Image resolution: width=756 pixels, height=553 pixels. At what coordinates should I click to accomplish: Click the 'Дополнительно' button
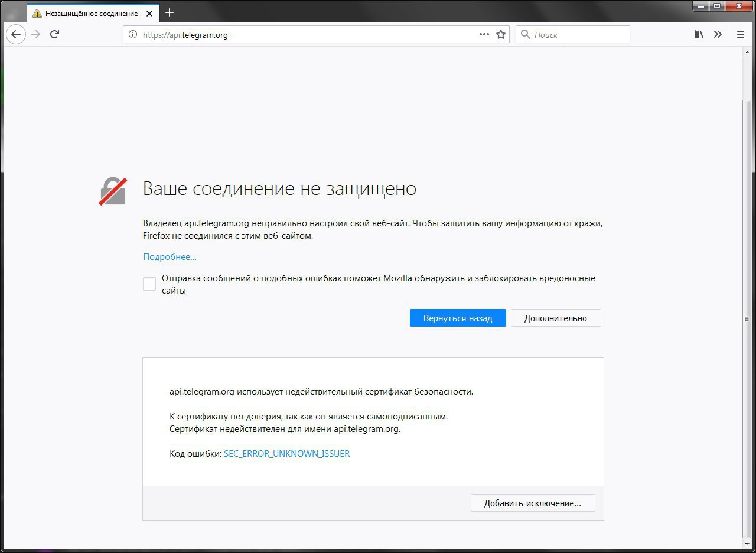[x=556, y=318]
